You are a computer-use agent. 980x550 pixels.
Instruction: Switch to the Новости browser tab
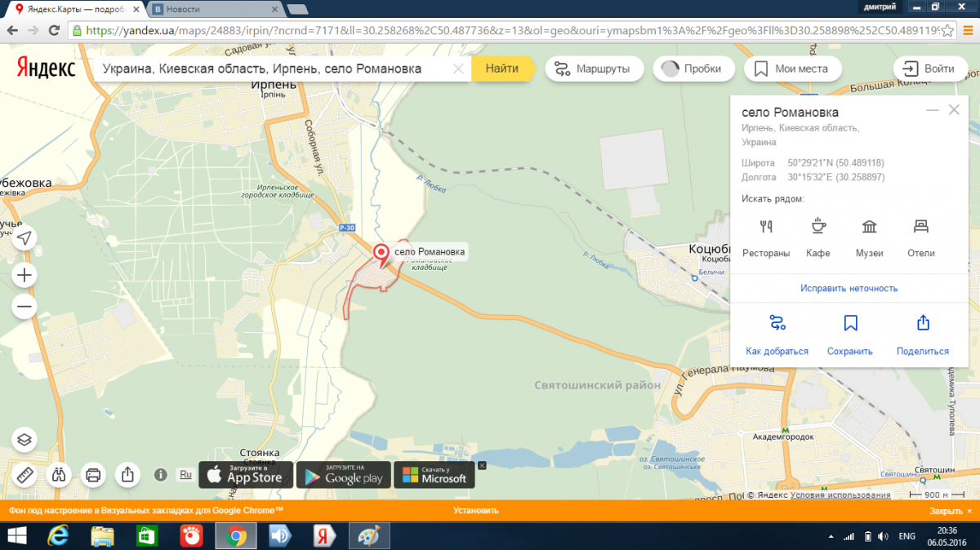coord(215,9)
